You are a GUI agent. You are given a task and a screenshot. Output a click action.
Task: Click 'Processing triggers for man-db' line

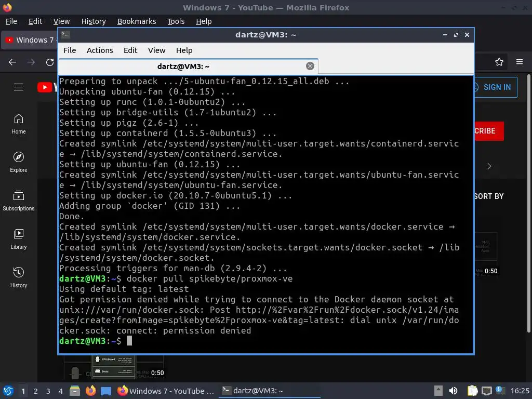tap(173, 269)
